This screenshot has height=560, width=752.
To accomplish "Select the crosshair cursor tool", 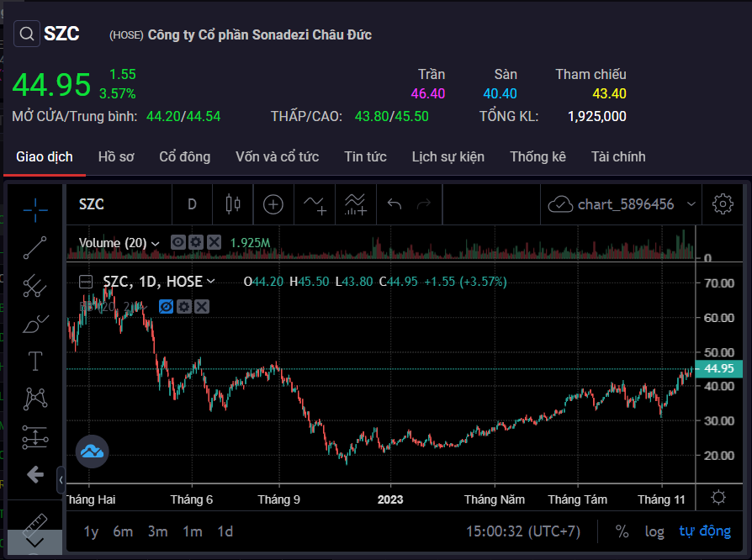I will (34, 207).
